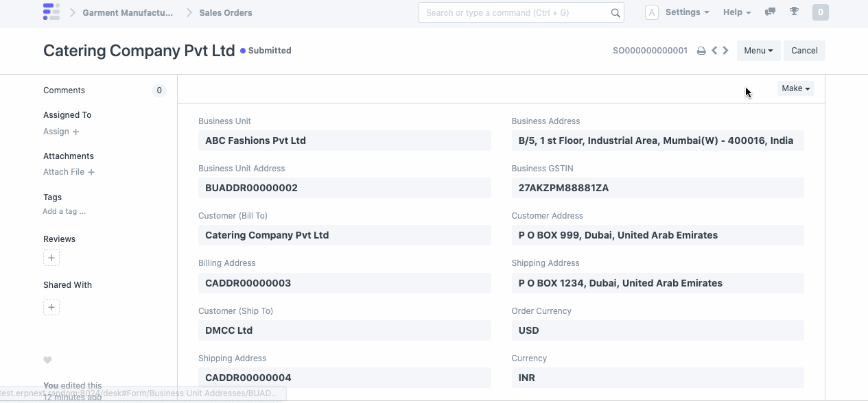The height and width of the screenshot is (403, 868).
Task: Expand the Make dropdown
Action: [796, 88]
